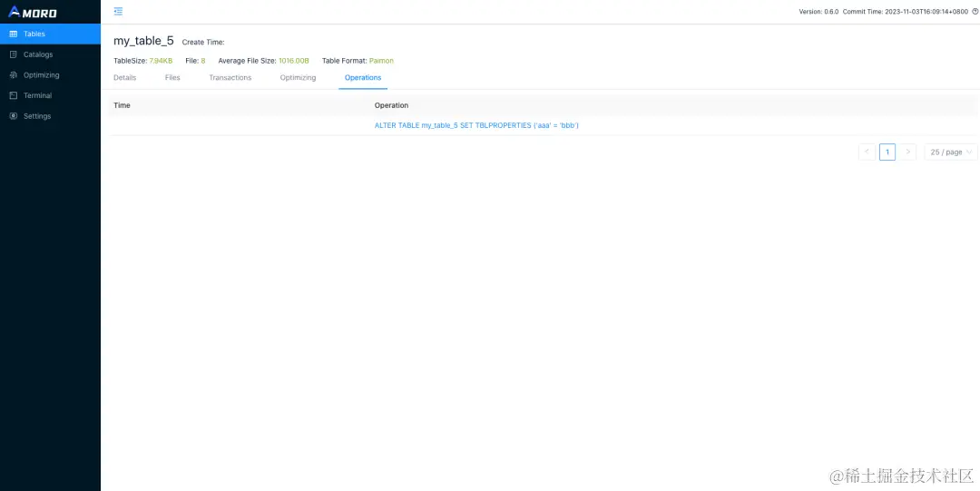
Task: Switch to the Details tab
Action: 125,77
